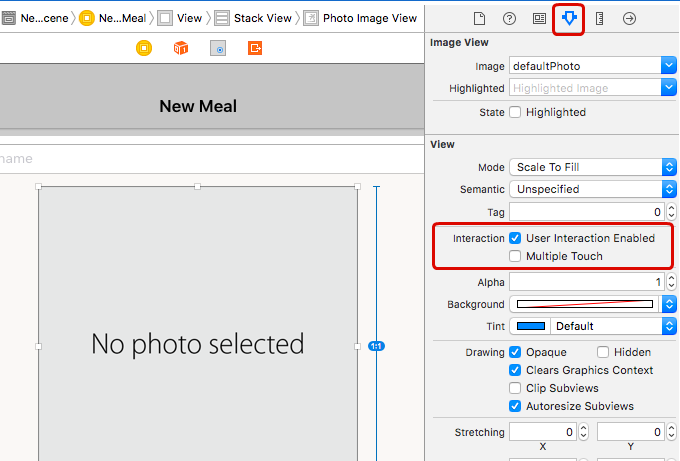Select the Attributes inspector icon
The width and height of the screenshot is (680, 461).
tap(569, 18)
